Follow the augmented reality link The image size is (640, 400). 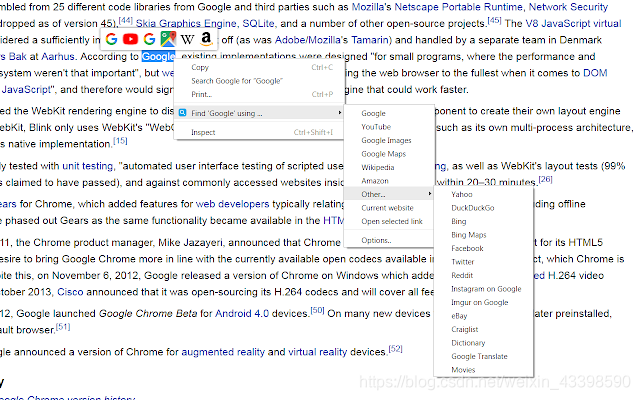[x=223, y=352]
